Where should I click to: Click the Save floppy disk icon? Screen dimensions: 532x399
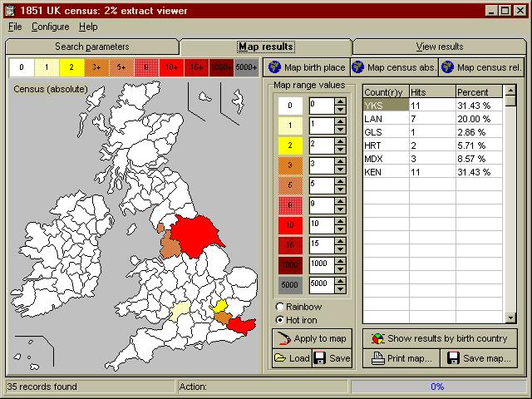tap(320, 358)
